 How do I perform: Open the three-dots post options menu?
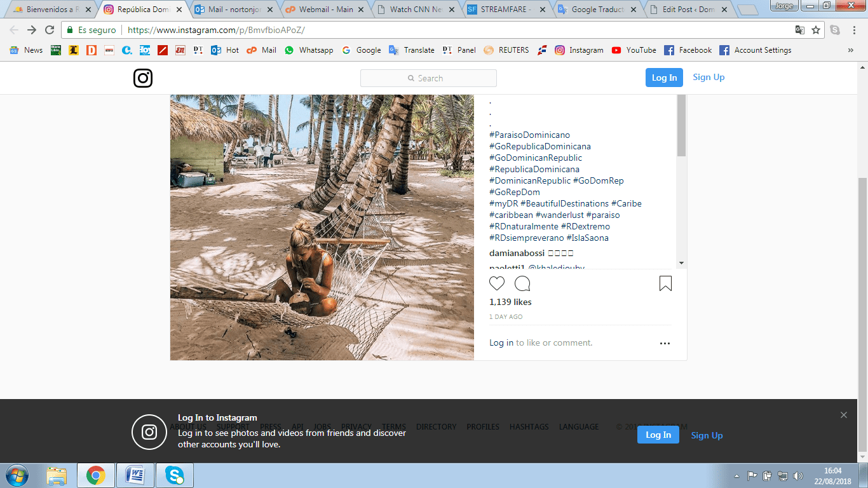(x=665, y=343)
